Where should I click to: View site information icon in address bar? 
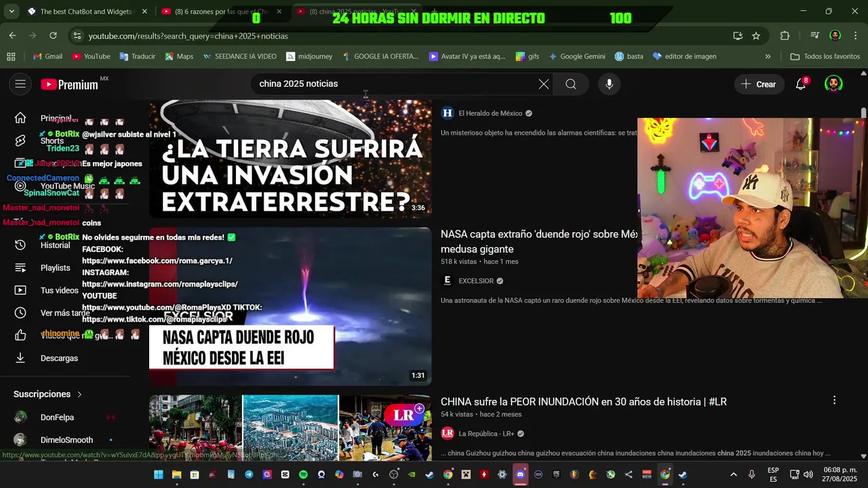pyautogui.click(x=77, y=36)
